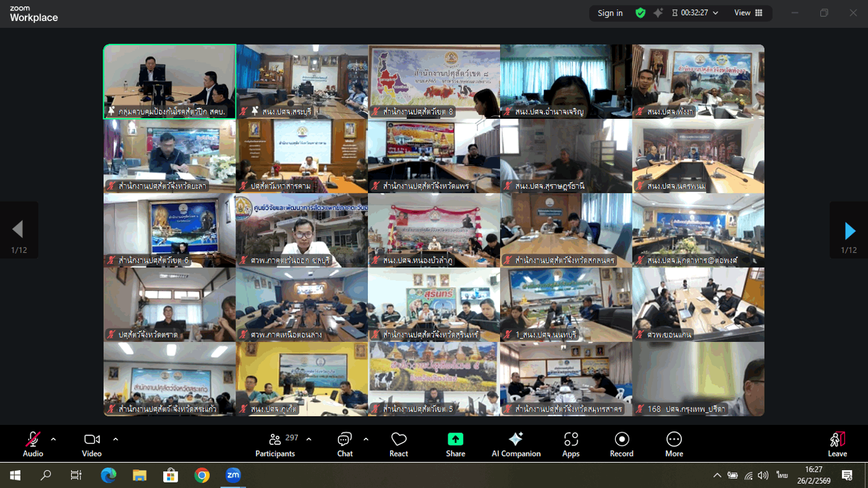Unmute the microphone via Audio button
Screen dimensions: 868x488
tap(33, 444)
